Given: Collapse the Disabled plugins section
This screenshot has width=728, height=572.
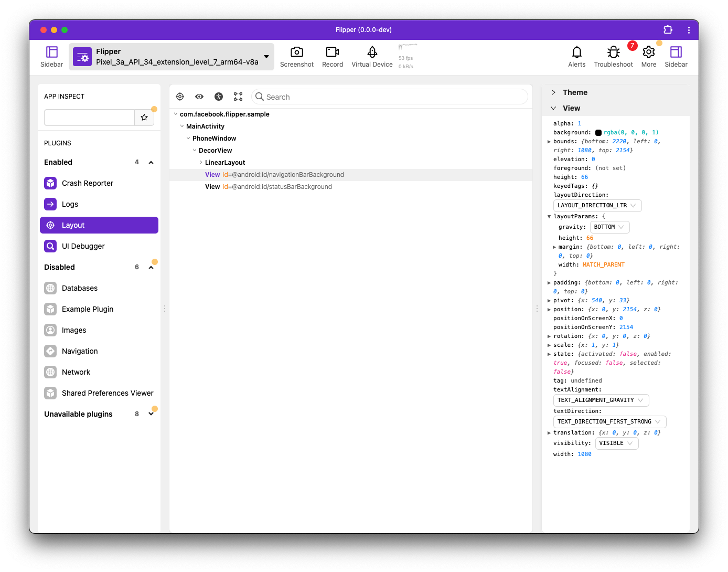Looking at the screenshot, I should pyautogui.click(x=151, y=268).
